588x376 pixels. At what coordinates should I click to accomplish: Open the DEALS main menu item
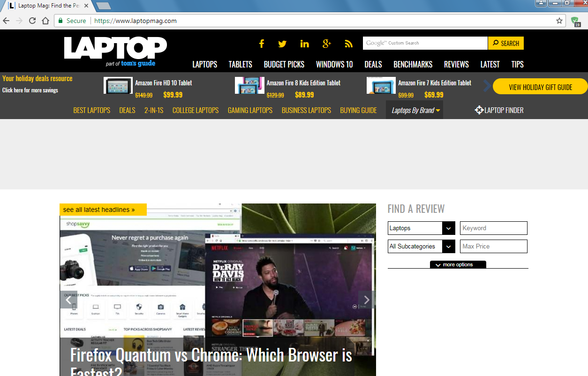373,64
